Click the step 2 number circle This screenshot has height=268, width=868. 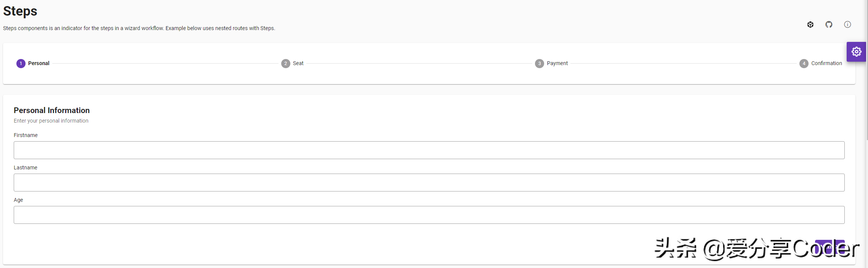click(x=286, y=64)
